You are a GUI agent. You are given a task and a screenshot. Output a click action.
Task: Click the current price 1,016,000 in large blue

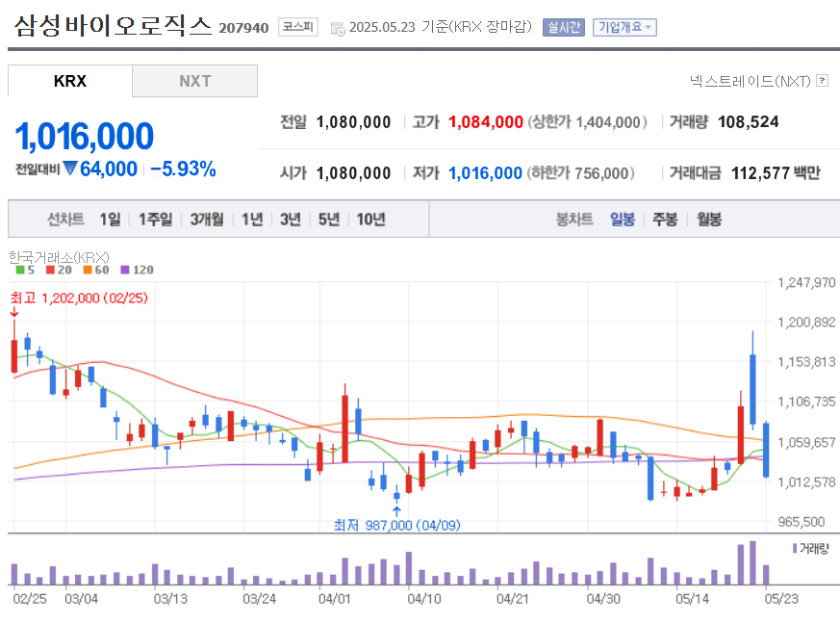(84, 136)
